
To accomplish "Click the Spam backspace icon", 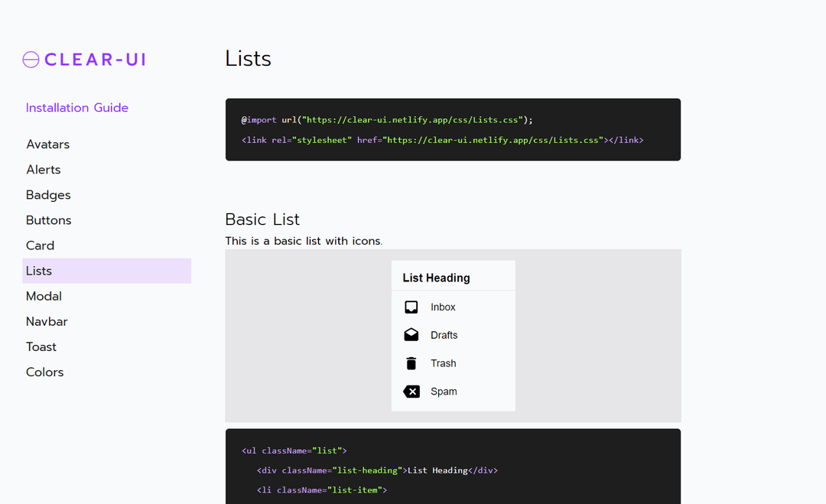I will [x=411, y=392].
